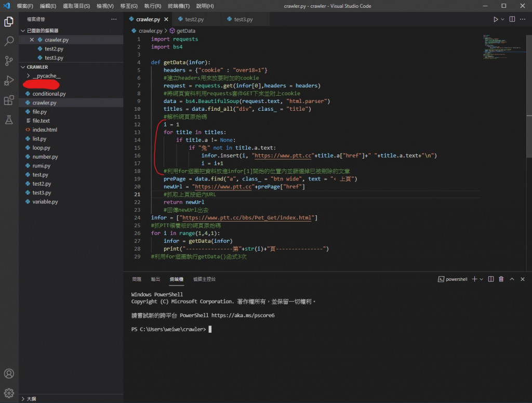Open the Testing flask view
Screen dimensions: 532x403
click(9, 120)
